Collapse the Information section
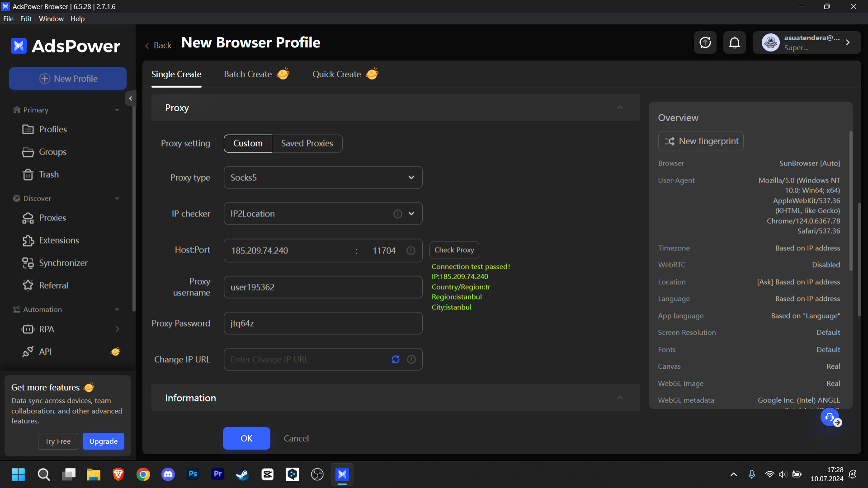 (x=619, y=398)
